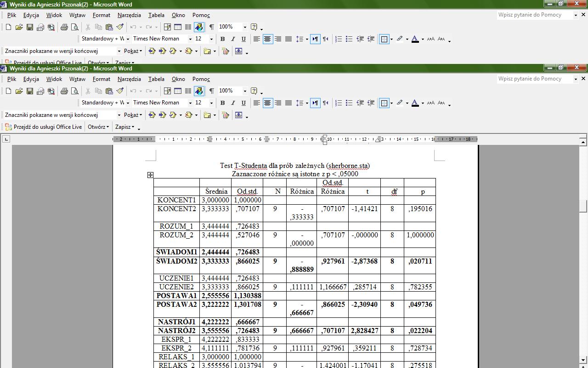Open Print Preview in front Word window
The image size is (588, 368).
(75, 91)
